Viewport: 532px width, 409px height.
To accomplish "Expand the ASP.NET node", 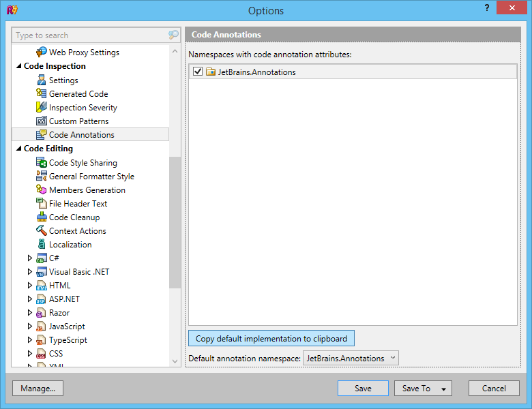I will [x=30, y=299].
